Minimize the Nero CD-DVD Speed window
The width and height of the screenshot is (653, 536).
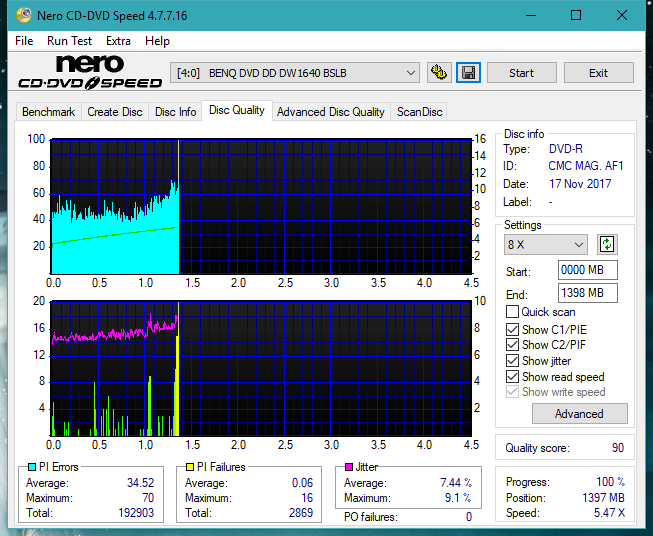(x=531, y=15)
